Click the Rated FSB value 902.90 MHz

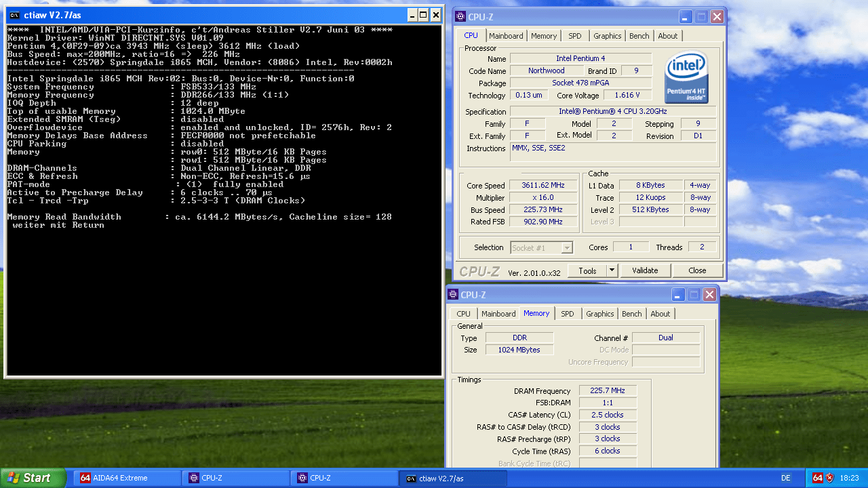pyautogui.click(x=543, y=222)
